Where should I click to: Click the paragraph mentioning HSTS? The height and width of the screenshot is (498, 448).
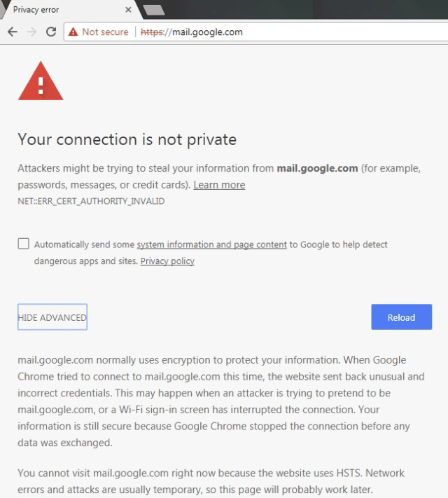211,480
